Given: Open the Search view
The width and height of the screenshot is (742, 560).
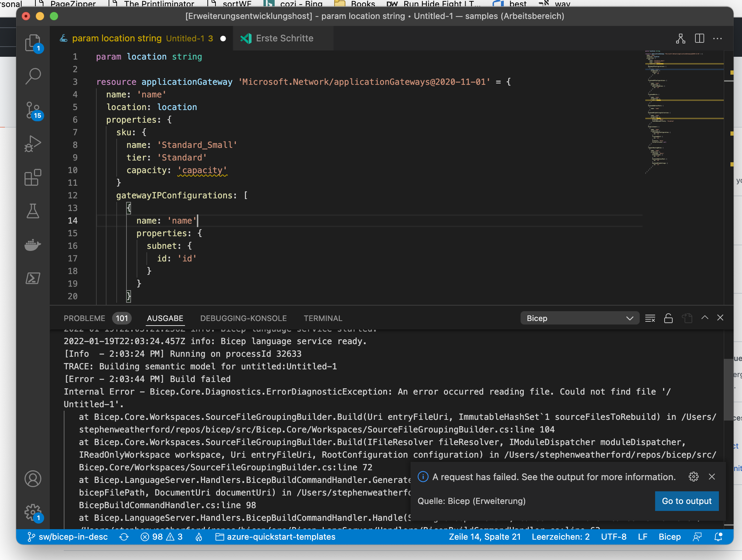Looking at the screenshot, I should pos(33,76).
